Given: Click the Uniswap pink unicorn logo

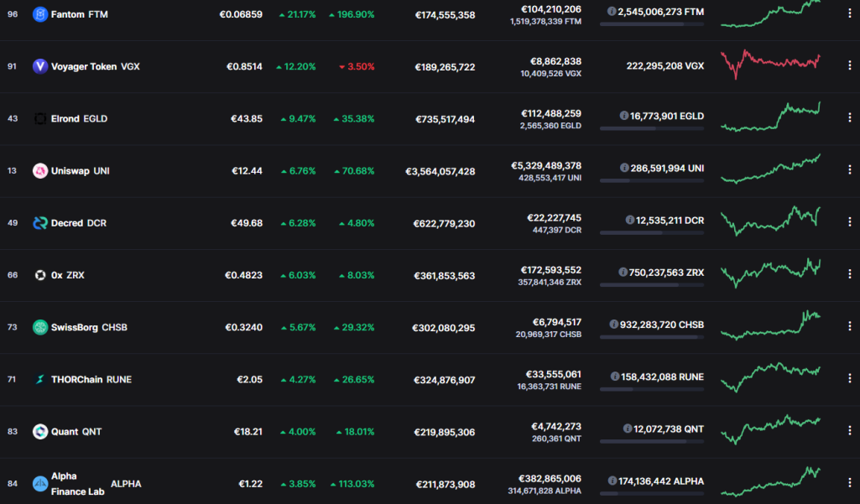Looking at the screenshot, I should 40,170.
